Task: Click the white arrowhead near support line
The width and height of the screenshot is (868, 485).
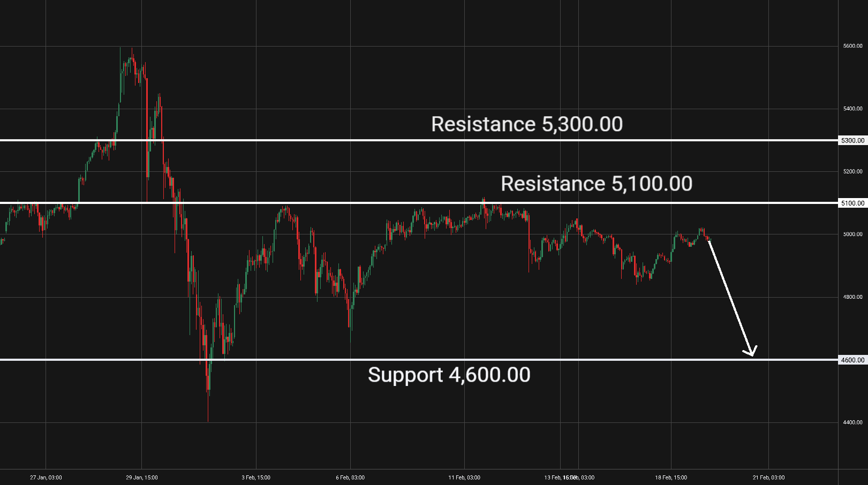Action: pyautogui.click(x=751, y=352)
